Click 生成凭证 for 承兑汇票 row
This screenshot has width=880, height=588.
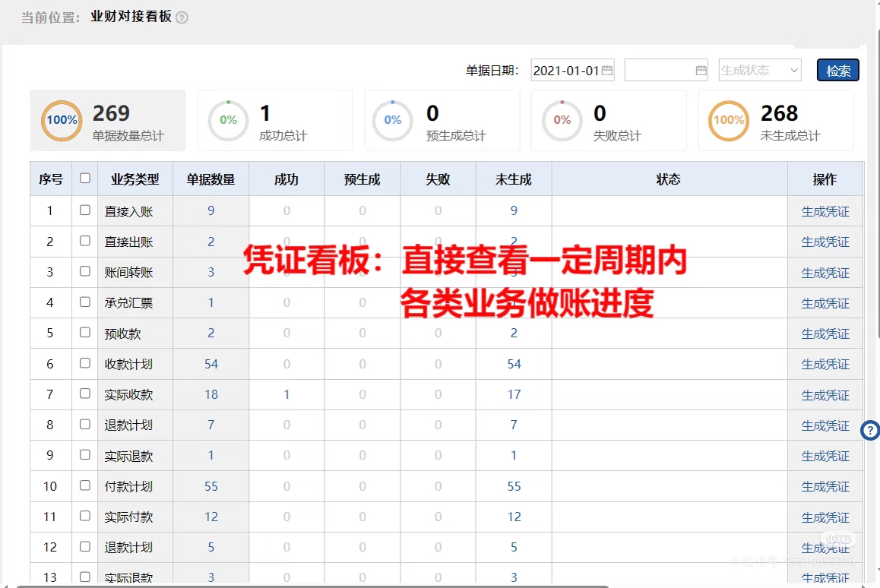pyautogui.click(x=825, y=303)
